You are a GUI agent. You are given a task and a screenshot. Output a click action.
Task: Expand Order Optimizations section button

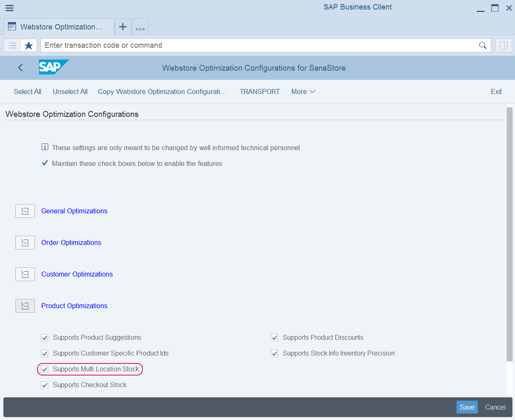(x=25, y=243)
